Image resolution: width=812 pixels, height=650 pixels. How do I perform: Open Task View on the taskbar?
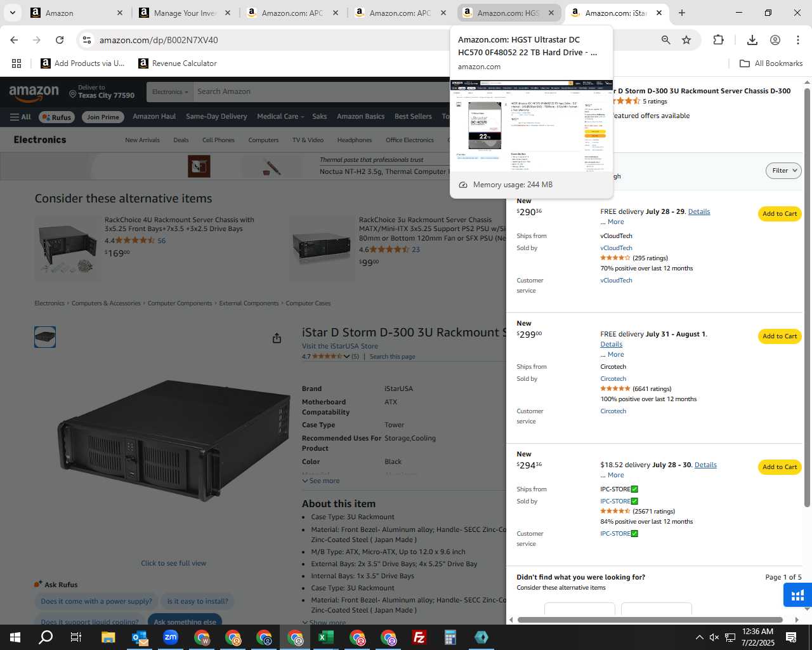[x=76, y=637]
